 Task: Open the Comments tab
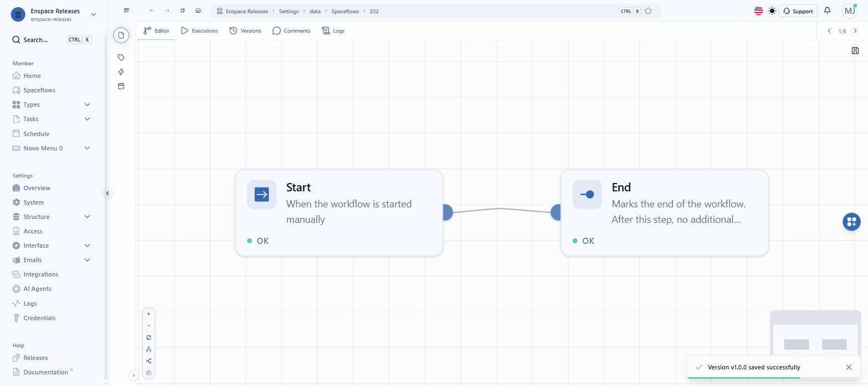pyautogui.click(x=291, y=31)
